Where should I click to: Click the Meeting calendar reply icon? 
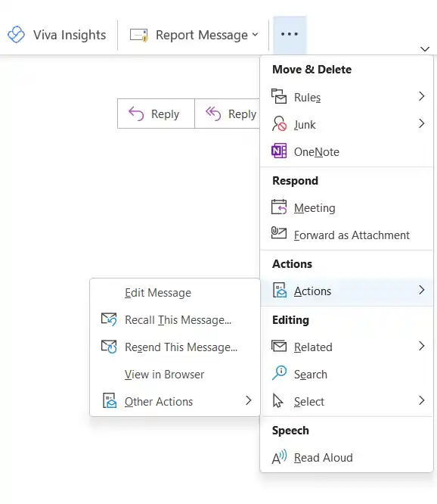point(279,207)
